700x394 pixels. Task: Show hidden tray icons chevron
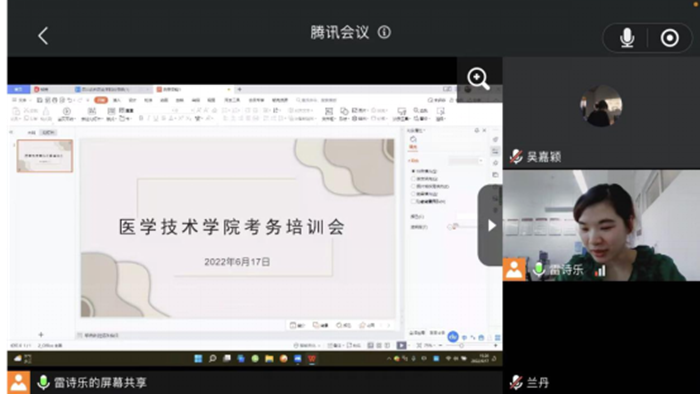click(x=389, y=358)
